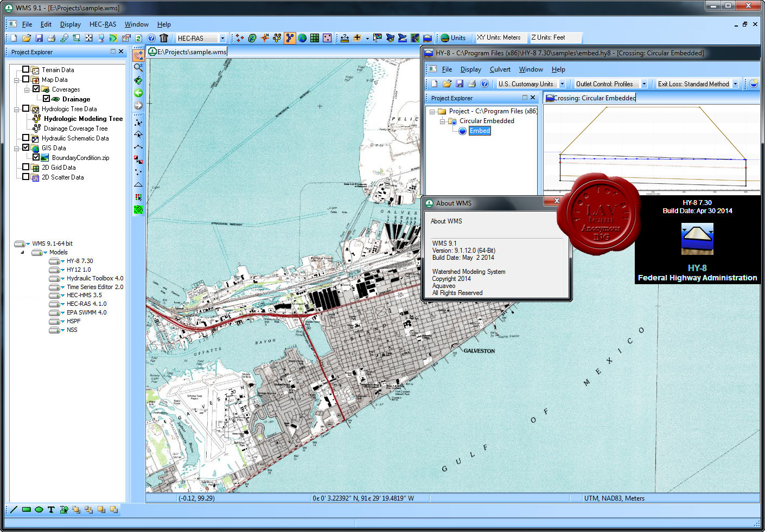Toggle the 2D Scatter Data checkbox
765x532 pixels.
[x=25, y=177]
